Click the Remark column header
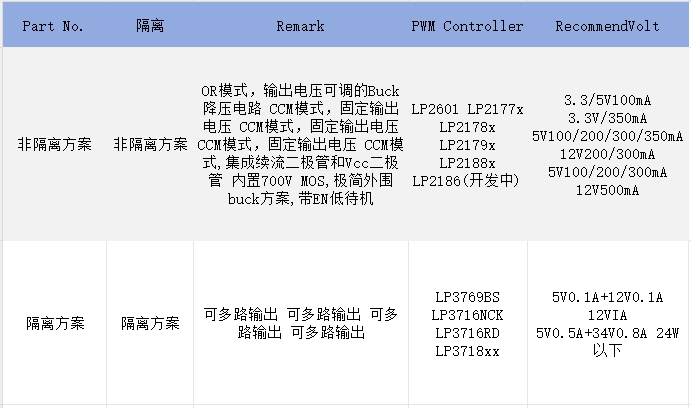 click(x=300, y=27)
